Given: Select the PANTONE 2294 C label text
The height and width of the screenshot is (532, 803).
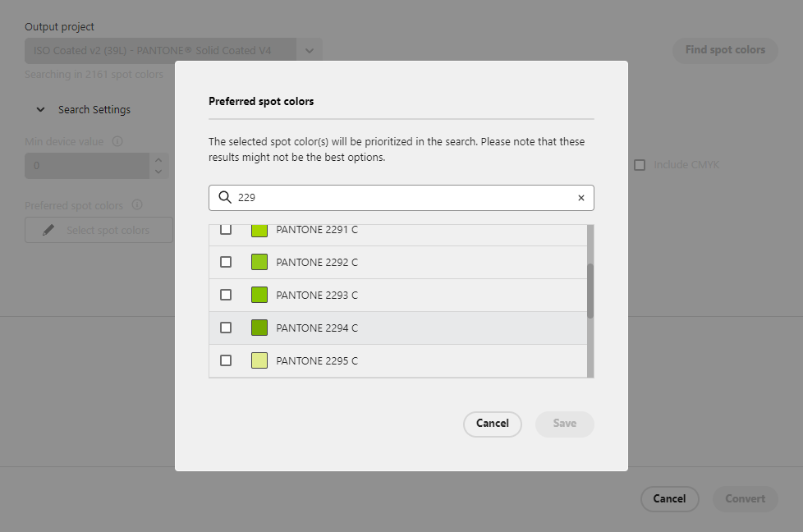Looking at the screenshot, I should pyautogui.click(x=317, y=328).
